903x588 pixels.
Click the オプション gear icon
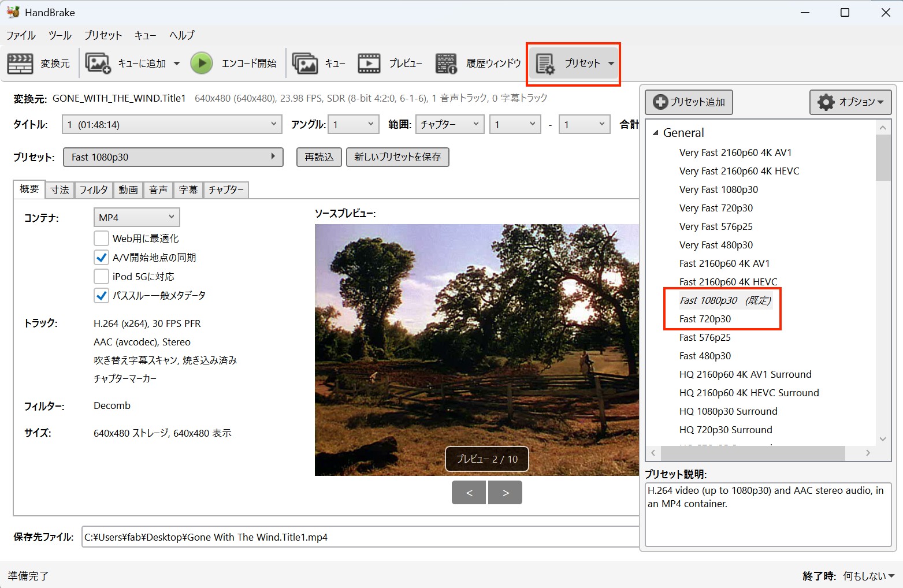click(x=826, y=102)
